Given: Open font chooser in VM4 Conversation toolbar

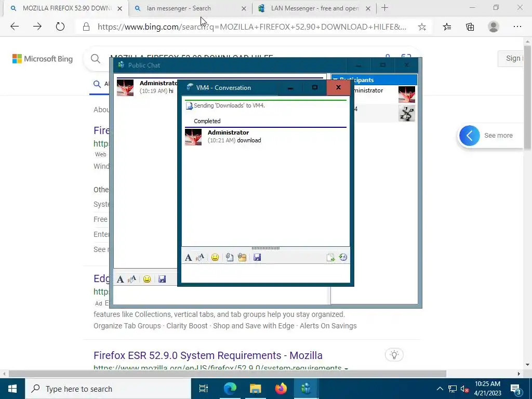Looking at the screenshot, I should click(188, 258).
